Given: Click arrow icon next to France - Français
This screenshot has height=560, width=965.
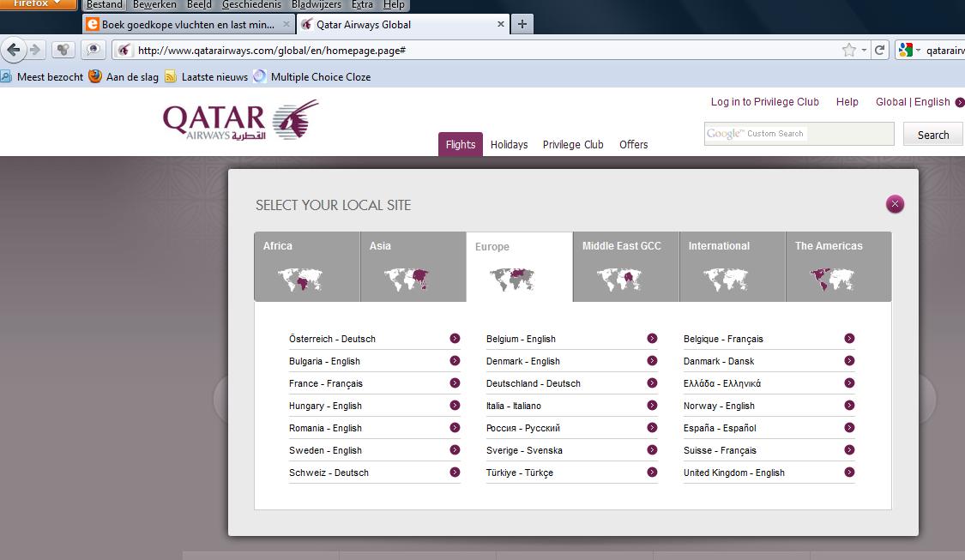Looking at the screenshot, I should point(455,382).
